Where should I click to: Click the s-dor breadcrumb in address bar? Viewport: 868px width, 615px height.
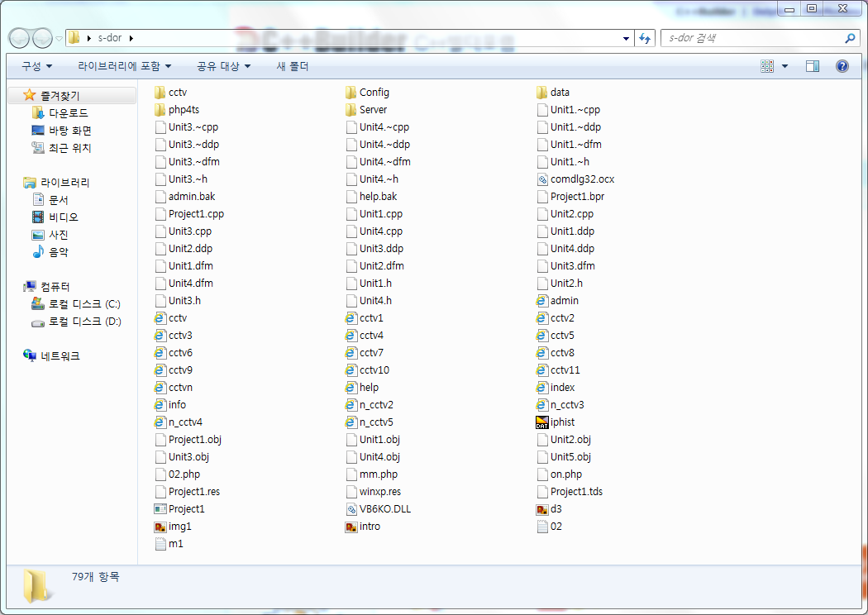coord(108,38)
